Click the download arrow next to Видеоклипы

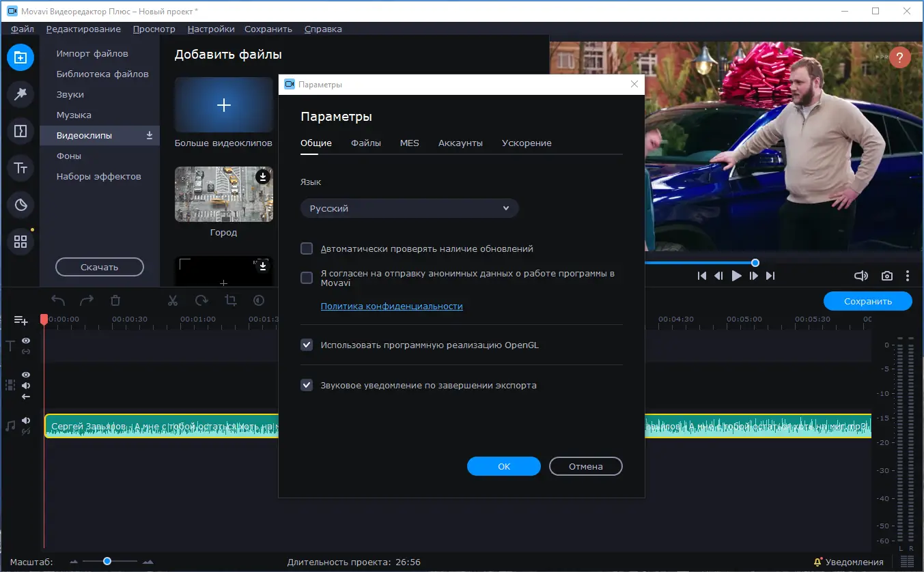click(x=149, y=135)
